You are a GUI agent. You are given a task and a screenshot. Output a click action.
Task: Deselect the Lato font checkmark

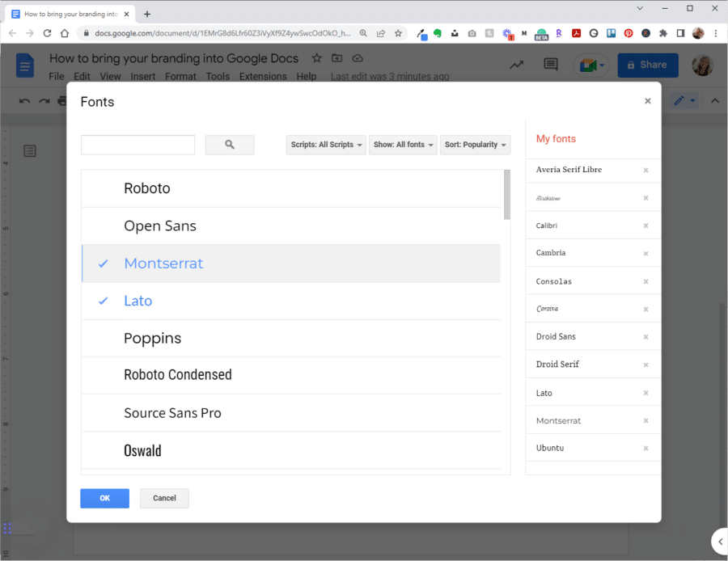tap(102, 300)
